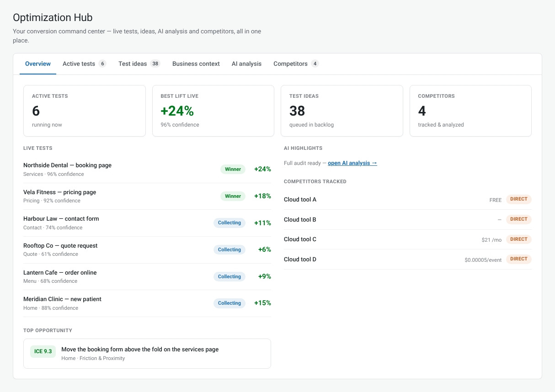Viewport: 555px width, 392px height.
Task: Select the Test Ideas stat card
Action: [x=342, y=111]
